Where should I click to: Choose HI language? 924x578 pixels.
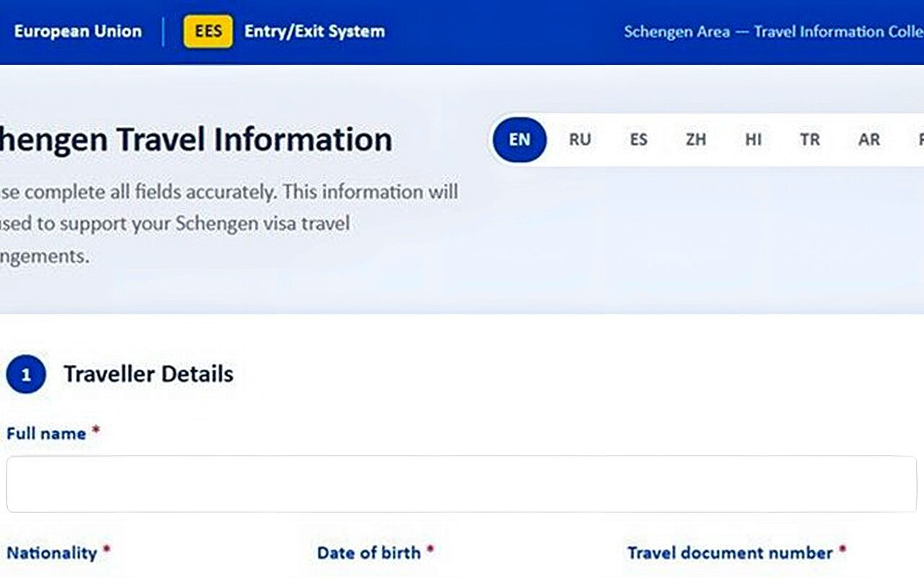click(x=753, y=139)
